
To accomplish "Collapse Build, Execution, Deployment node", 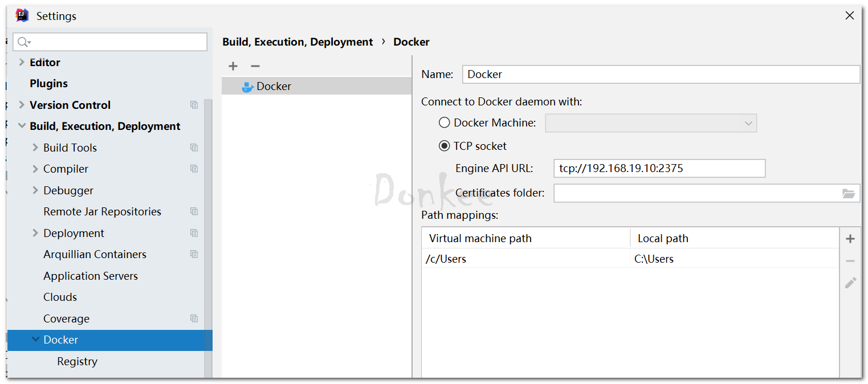I will [x=22, y=126].
